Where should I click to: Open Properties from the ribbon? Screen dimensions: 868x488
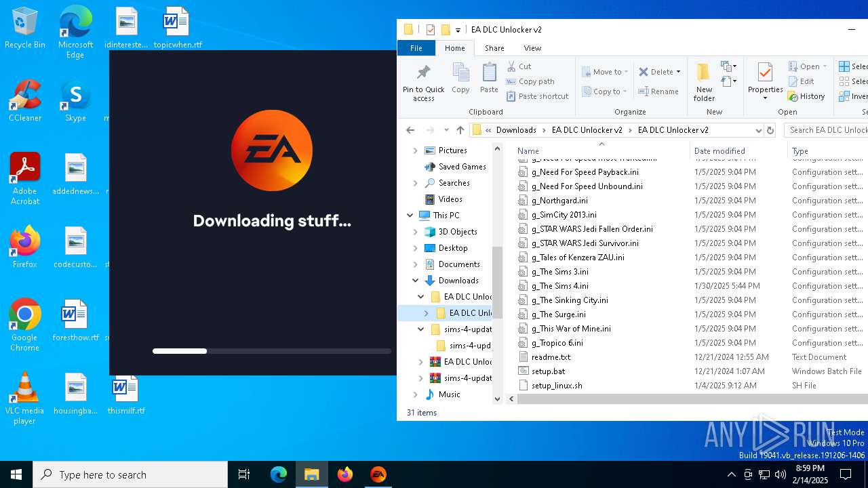pyautogui.click(x=765, y=82)
